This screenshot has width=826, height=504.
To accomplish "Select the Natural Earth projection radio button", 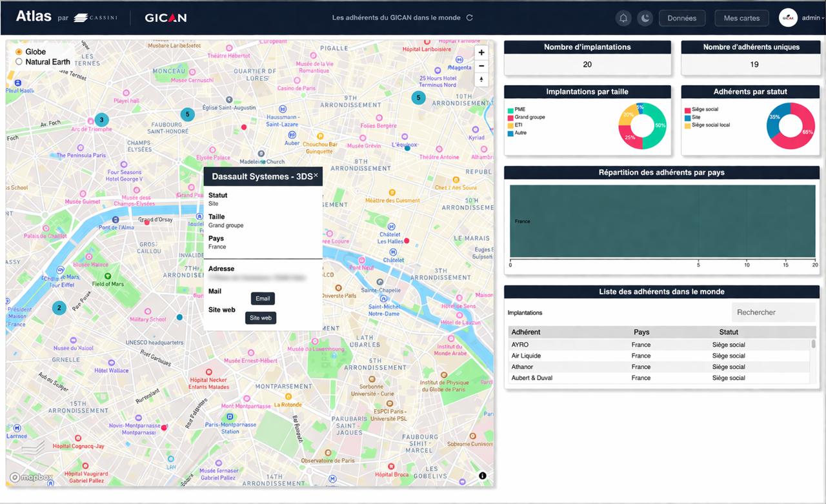I will (x=19, y=62).
